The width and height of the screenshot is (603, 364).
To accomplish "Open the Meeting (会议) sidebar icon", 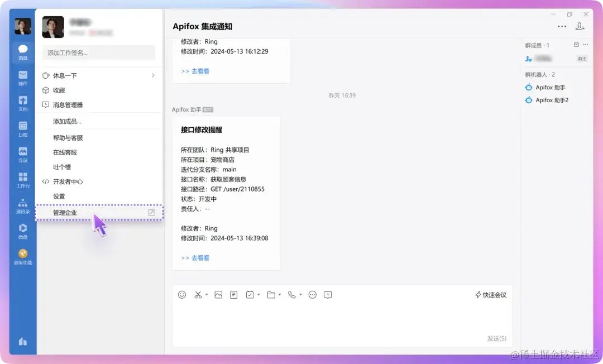I will (23, 155).
